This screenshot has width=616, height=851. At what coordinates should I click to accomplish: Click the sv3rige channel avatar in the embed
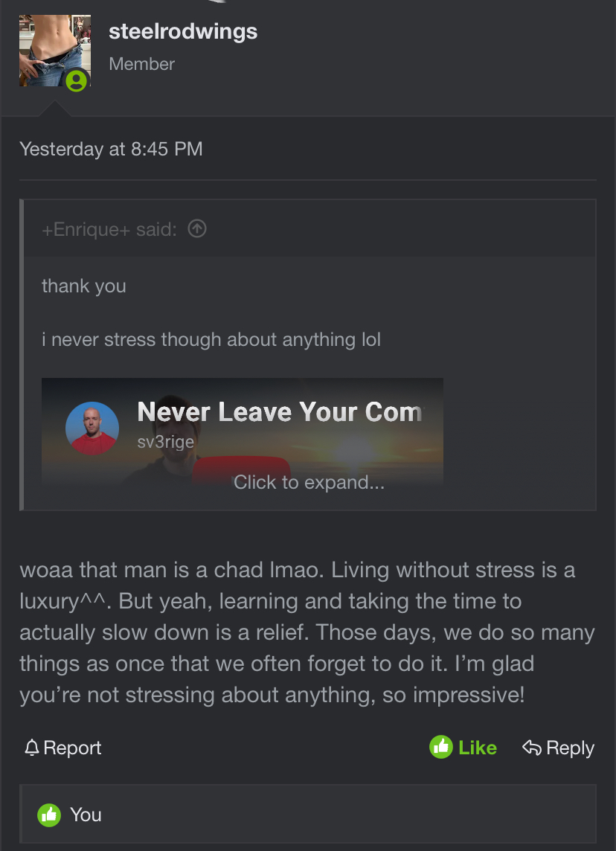tap(92, 428)
